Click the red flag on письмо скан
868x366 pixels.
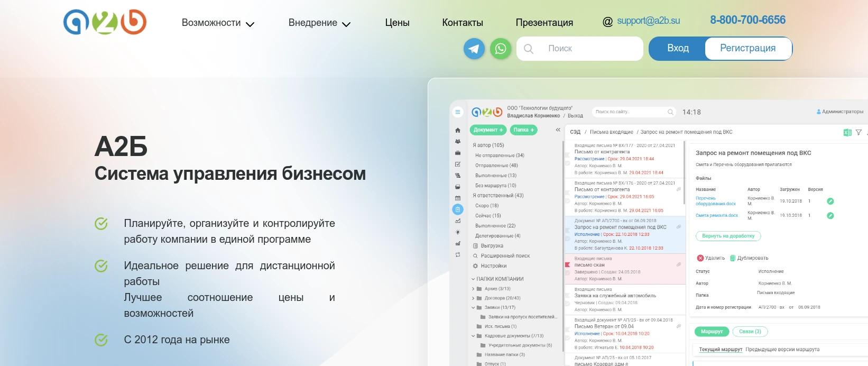[568, 264]
